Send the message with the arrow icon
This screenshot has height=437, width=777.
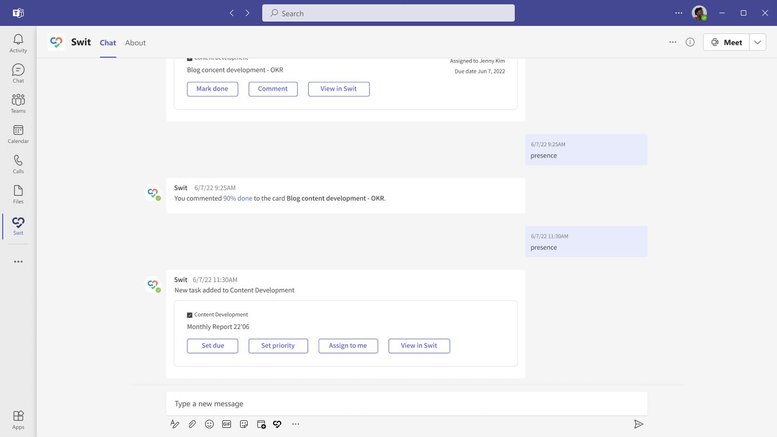(638, 424)
